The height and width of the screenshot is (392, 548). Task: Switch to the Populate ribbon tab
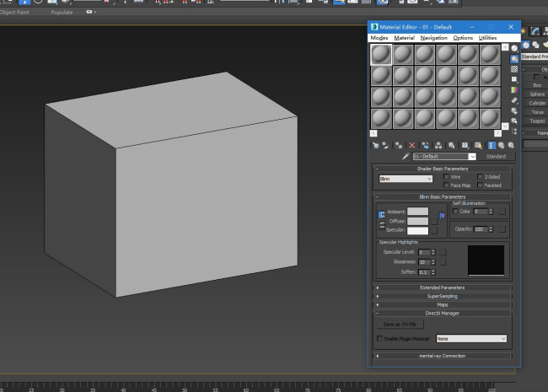point(62,13)
